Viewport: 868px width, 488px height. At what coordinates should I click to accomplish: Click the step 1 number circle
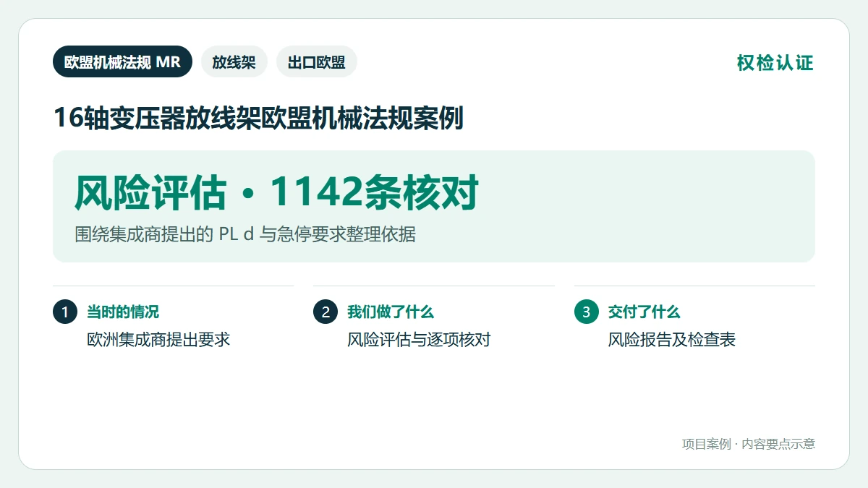[x=65, y=312]
